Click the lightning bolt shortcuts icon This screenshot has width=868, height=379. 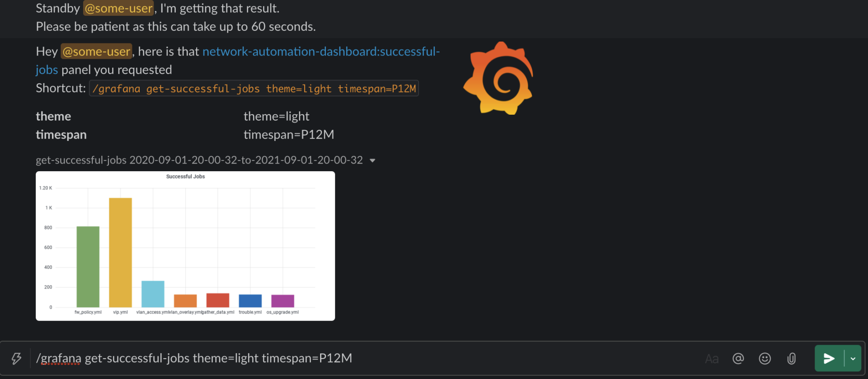16,359
